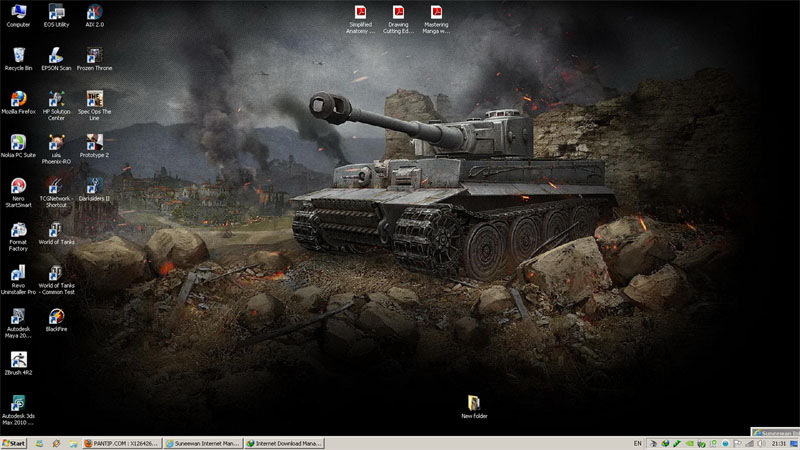Click the quick launch folder explorer icon
The height and width of the screenshot is (450, 800).
(73, 443)
